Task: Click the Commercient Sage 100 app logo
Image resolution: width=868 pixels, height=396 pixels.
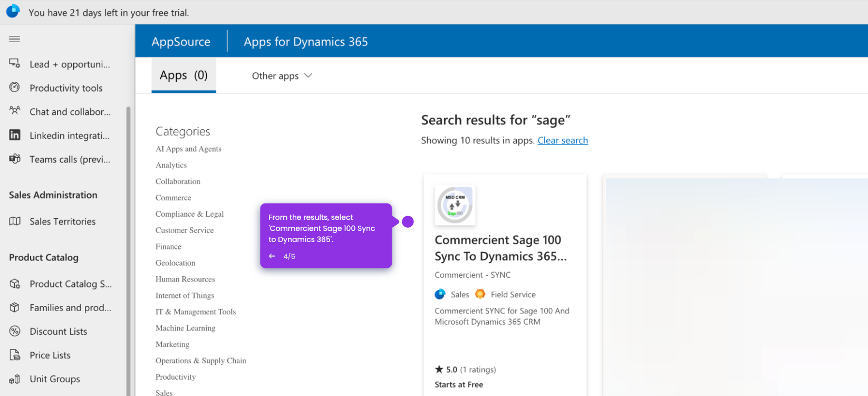Action: (455, 205)
